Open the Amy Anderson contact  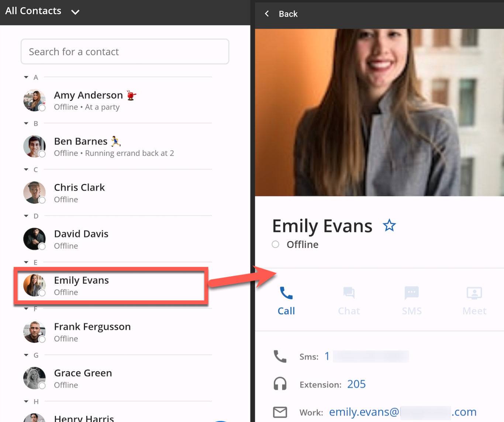click(x=117, y=100)
